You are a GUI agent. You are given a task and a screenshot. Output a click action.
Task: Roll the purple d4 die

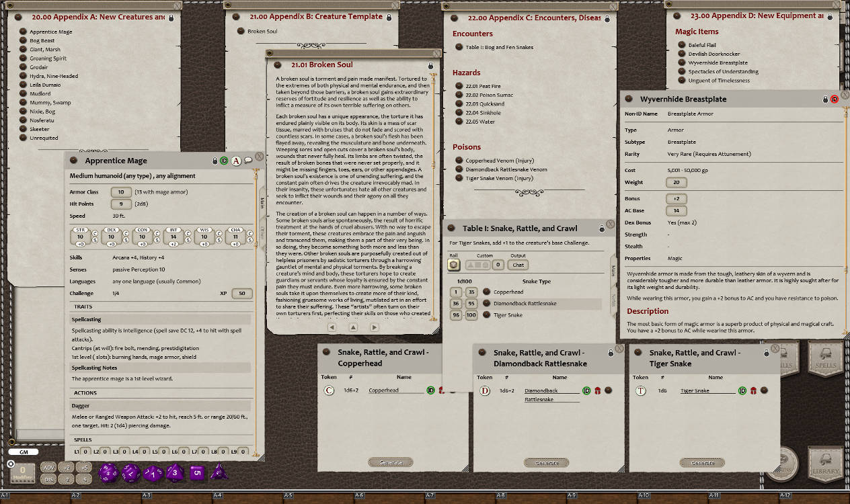tap(219, 473)
